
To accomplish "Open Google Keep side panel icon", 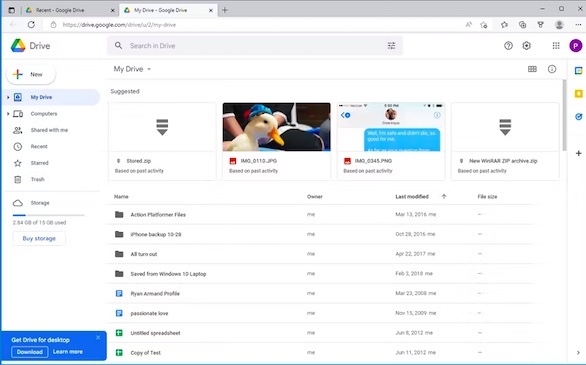I will [x=579, y=94].
